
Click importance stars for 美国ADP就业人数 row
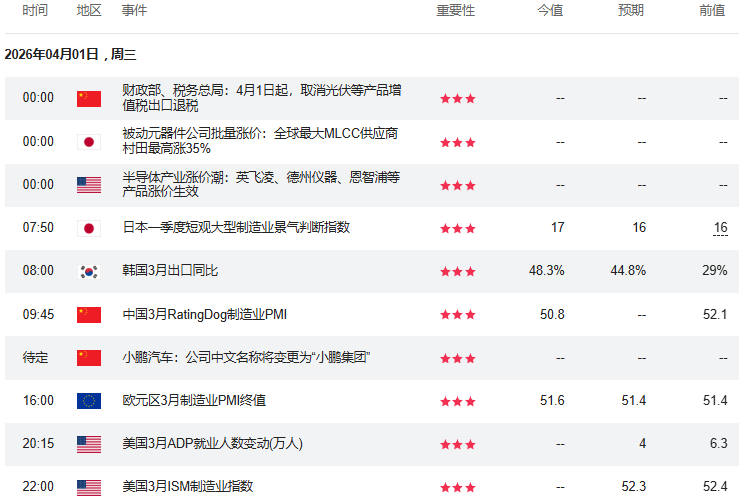pos(458,444)
